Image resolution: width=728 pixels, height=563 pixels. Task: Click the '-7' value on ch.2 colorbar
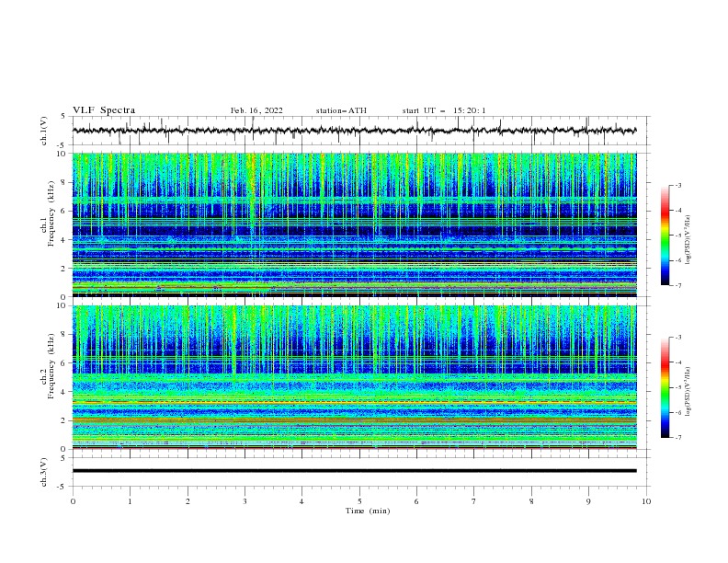(677, 438)
